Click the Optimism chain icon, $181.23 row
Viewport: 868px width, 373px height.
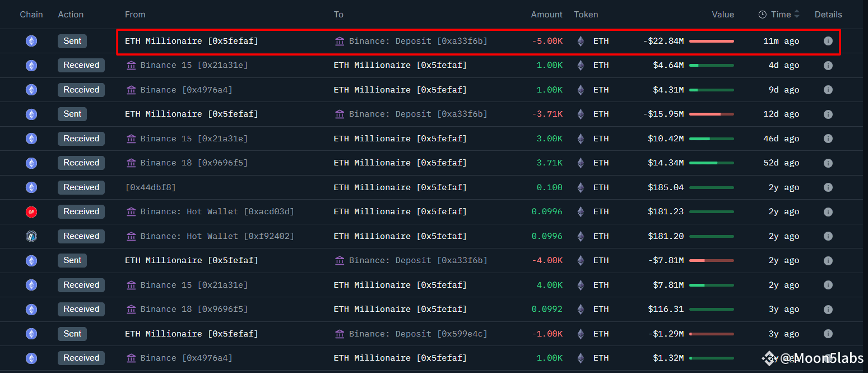(31, 211)
